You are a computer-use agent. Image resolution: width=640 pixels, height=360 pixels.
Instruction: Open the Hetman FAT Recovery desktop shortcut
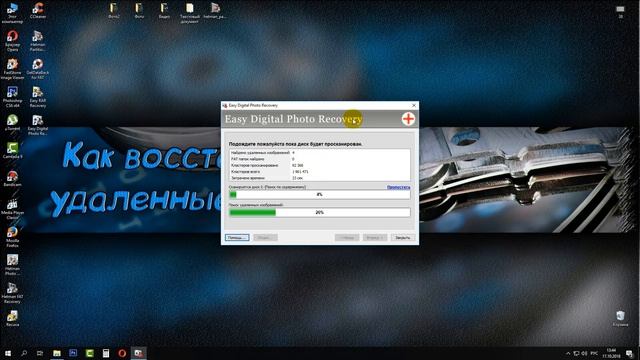(12, 293)
